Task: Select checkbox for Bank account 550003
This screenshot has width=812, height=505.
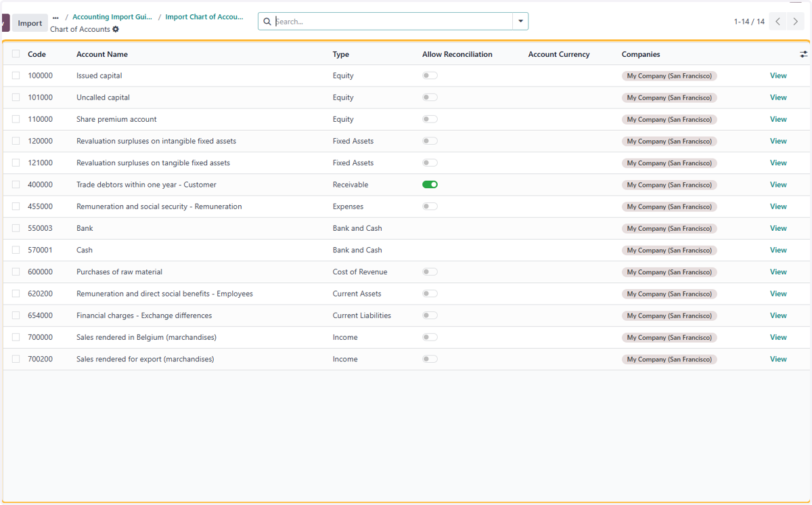Action: [x=16, y=228]
